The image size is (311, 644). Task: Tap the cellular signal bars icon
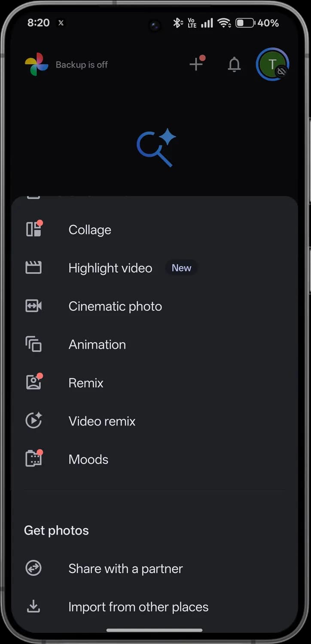click(207, 23)
